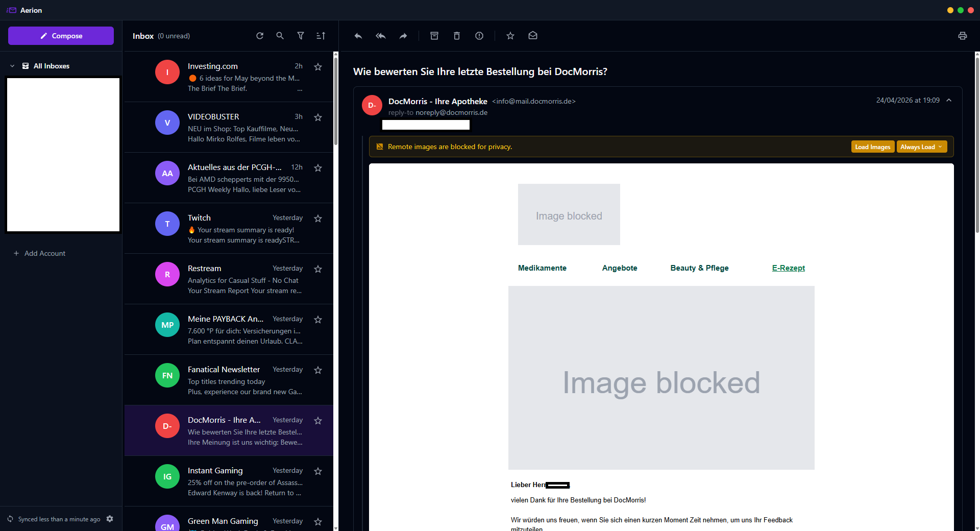Viewport: 980px width, 531px height.
Task: Click the VIDEOBUSTER sender avatar
Action: 167,123
